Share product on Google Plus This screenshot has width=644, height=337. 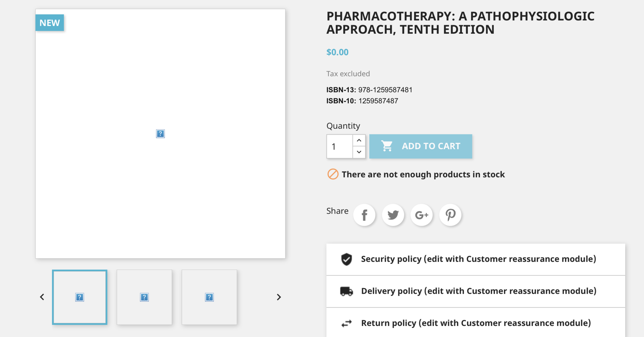(x=422, y=215)
